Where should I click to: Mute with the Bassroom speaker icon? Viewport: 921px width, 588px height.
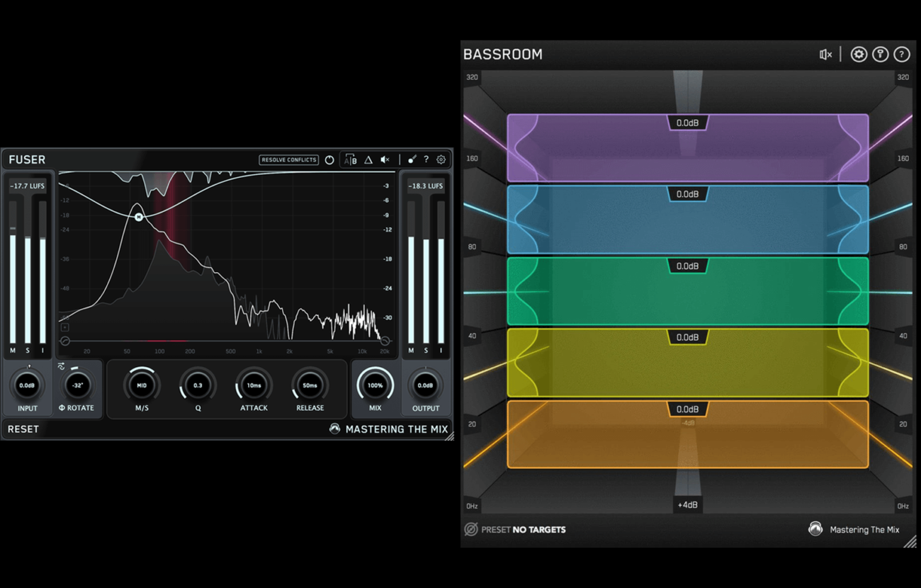point(825,55)
